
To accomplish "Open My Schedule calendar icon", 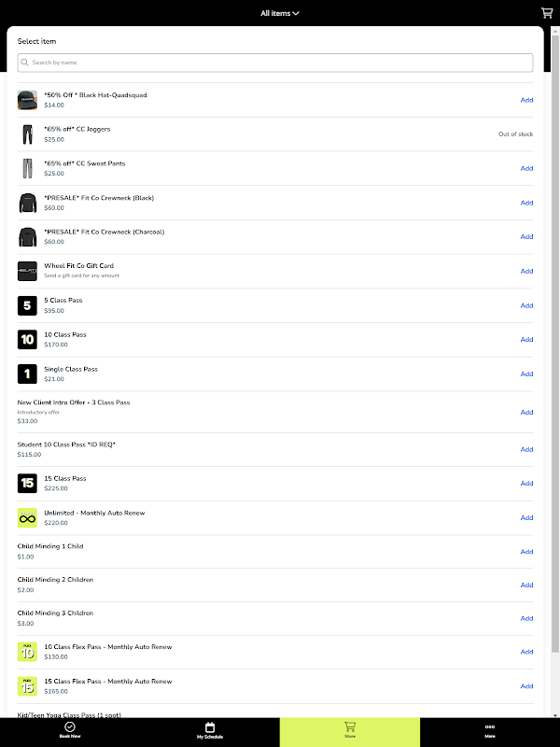I will (x=210, y=727).
